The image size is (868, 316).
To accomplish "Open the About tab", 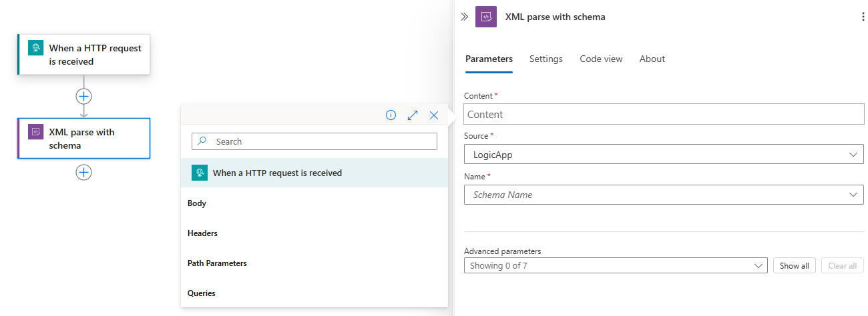I will (652, 59).
